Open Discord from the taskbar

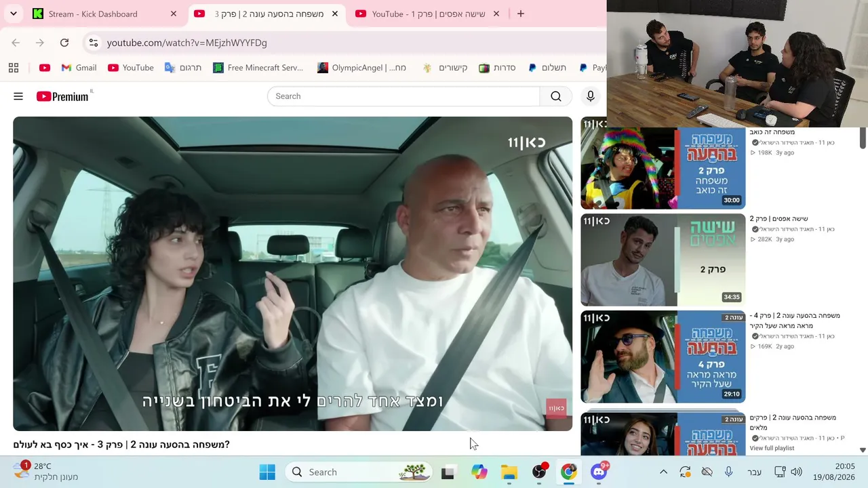tap(599, 472)
